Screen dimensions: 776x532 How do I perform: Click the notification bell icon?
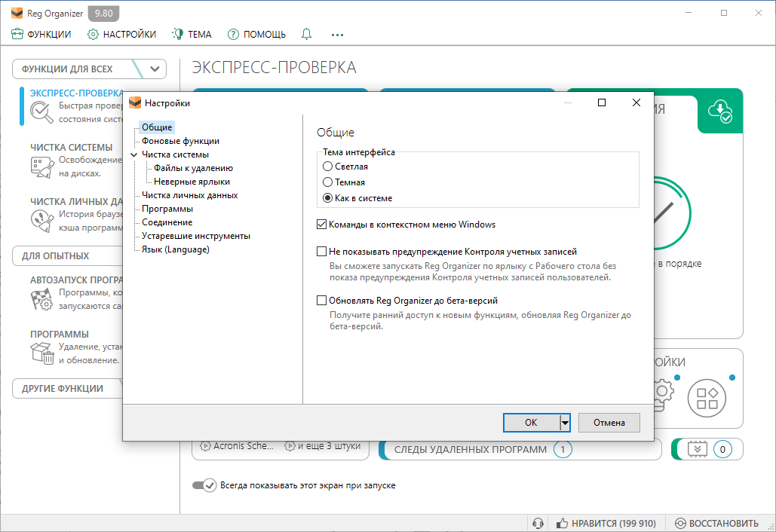pos(306,34)
